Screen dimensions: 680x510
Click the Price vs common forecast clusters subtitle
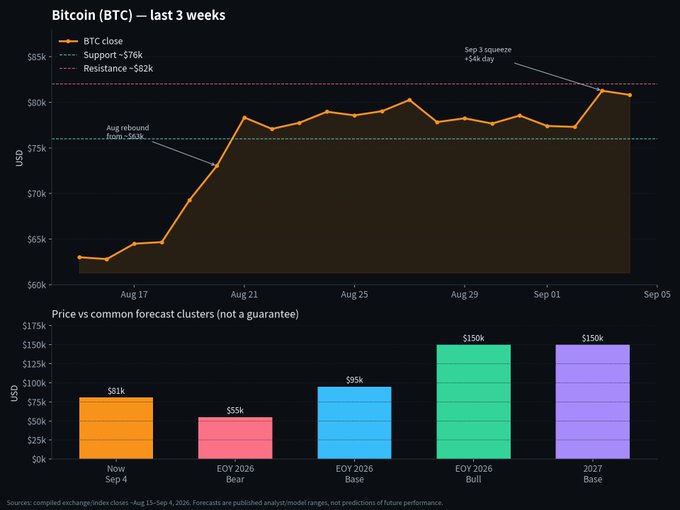click(175, 314)
